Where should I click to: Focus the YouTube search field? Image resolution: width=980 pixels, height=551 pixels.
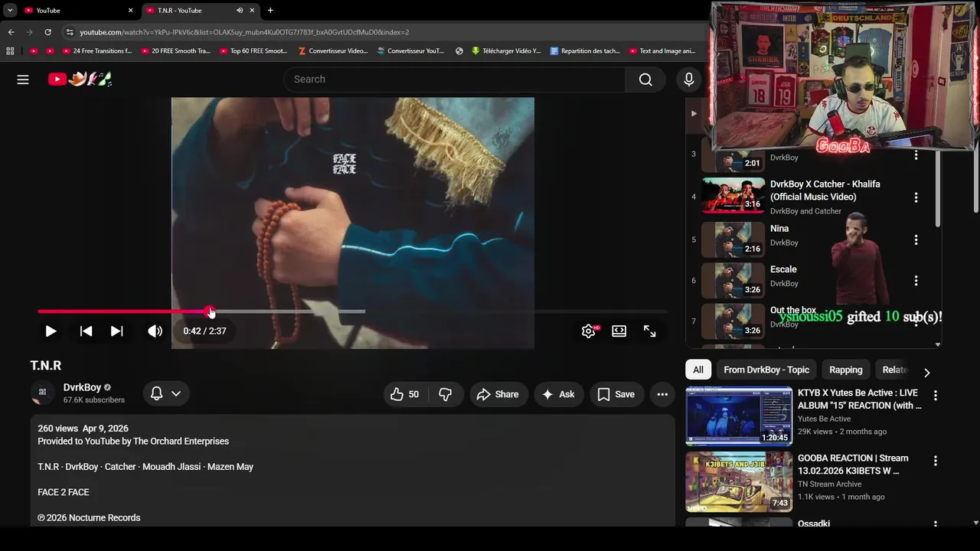455,80
